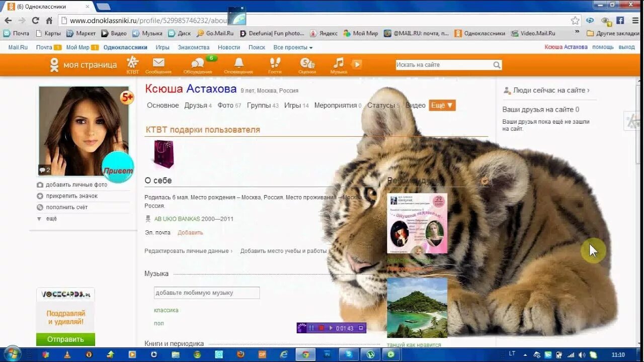Image resolution: width=644 pixels, height=362 pixels.
Task: Click the gift bag thumbnail
Action: tap(164, 154)
